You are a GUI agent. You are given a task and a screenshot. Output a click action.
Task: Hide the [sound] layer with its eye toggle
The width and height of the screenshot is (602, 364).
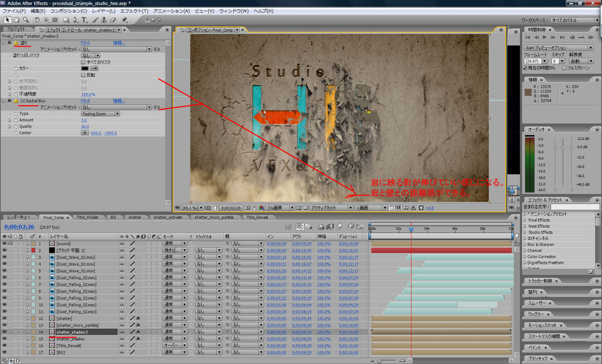click(x=4, y=243)
